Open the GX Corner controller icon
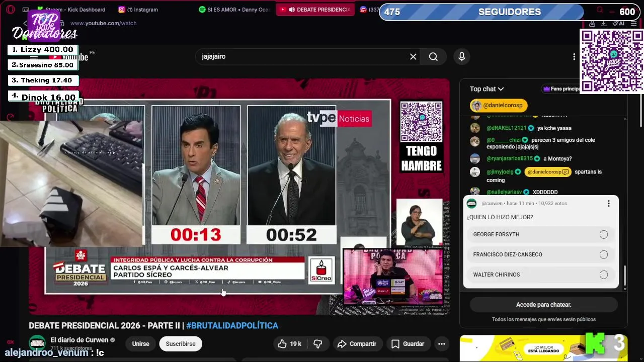The width and height of the screenshot is (644, 362). point(26,10)
